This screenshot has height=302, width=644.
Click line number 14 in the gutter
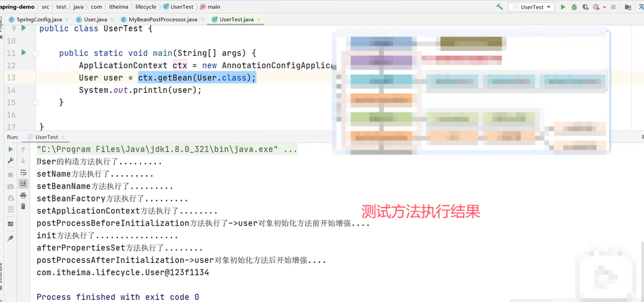(11, 90)
